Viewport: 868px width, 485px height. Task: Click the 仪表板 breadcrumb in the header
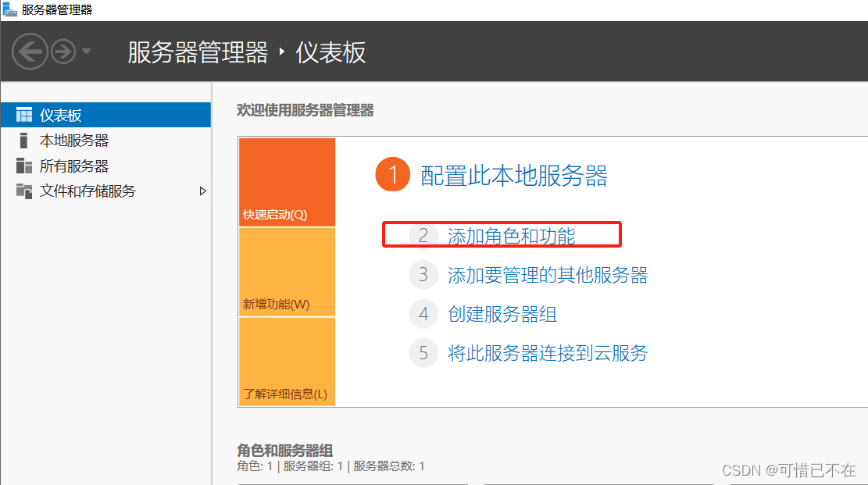pyautogui.click(x=330, y=52)
